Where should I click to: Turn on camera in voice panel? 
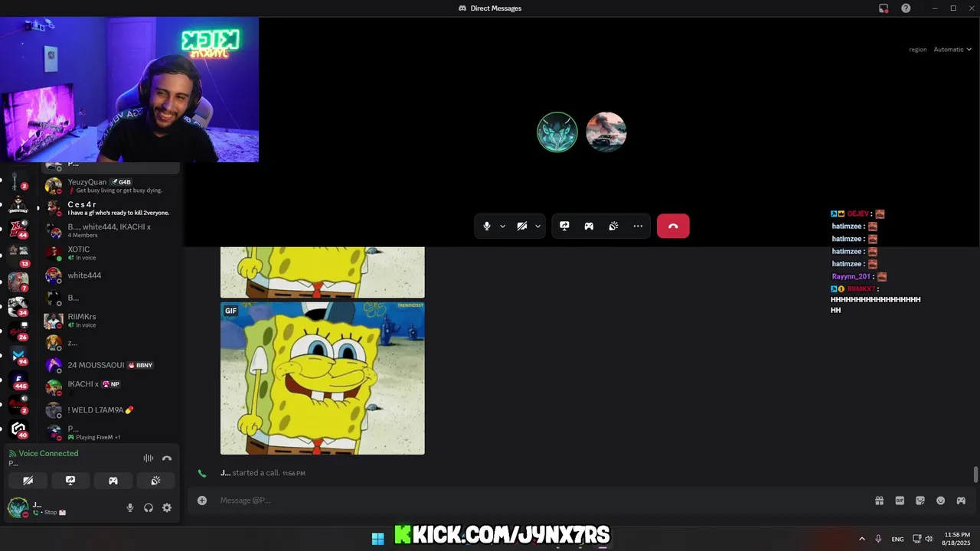[x=28, y=481]
